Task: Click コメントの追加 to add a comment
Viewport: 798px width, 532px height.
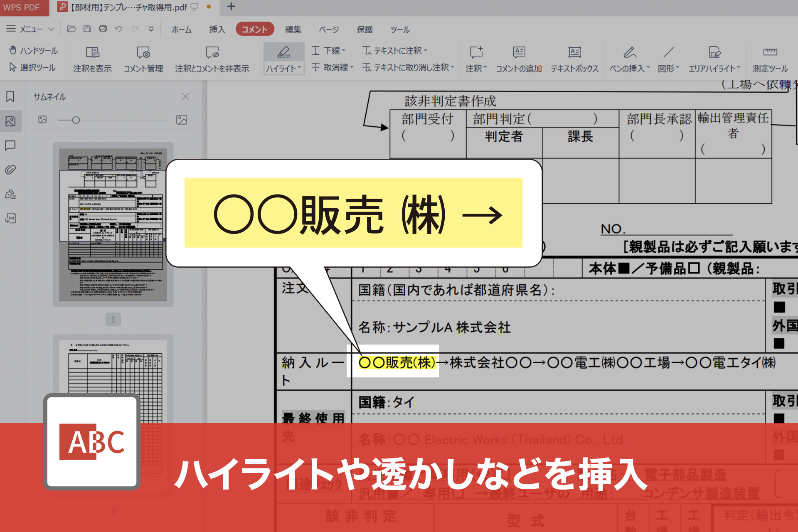Action: pyautogui.click(x=519, y=58)
